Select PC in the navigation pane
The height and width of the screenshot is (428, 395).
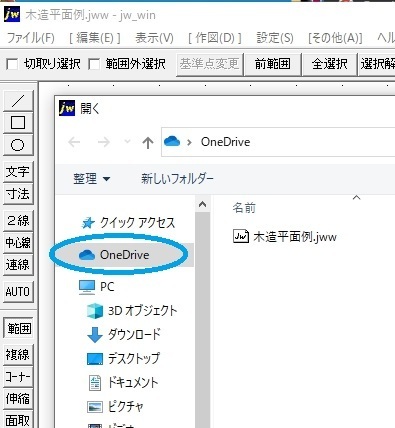click(97, 287)
